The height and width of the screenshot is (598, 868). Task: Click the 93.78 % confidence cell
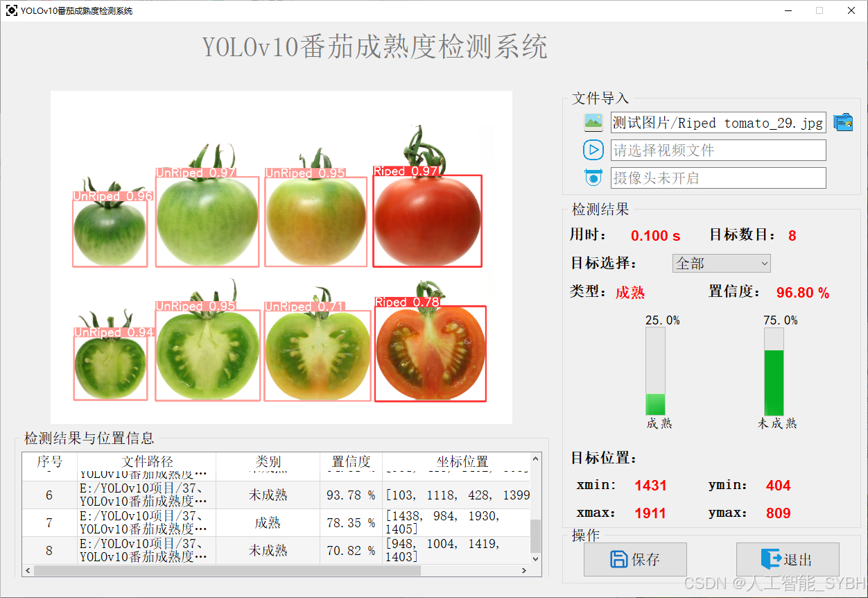[x=351, y=495]
